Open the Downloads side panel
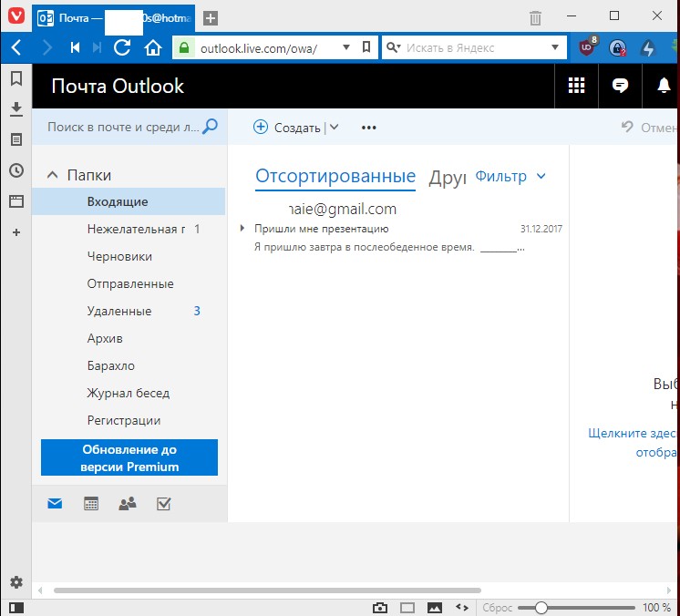The width and height of the screenshot is (680, 616). tap(16, 109)
